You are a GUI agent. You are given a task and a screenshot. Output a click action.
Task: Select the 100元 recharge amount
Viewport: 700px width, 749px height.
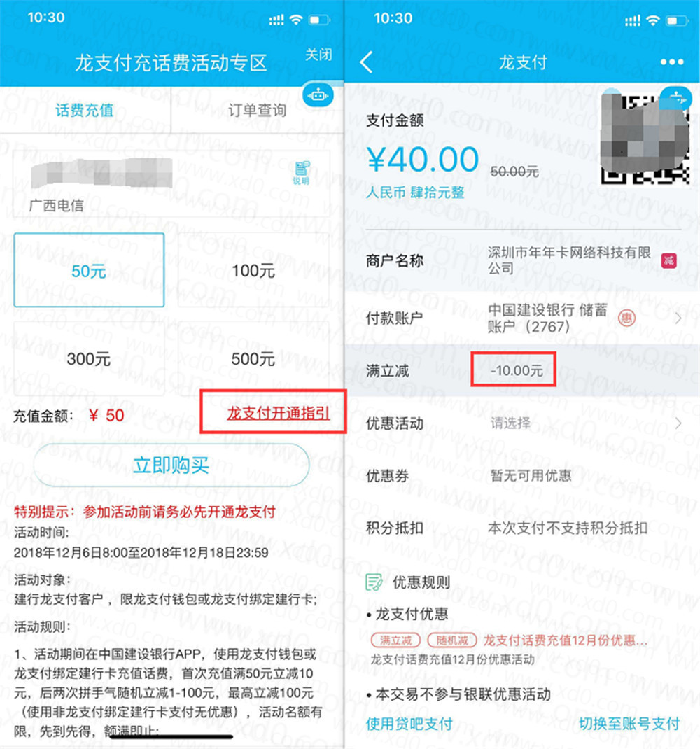tap(253, 270)
